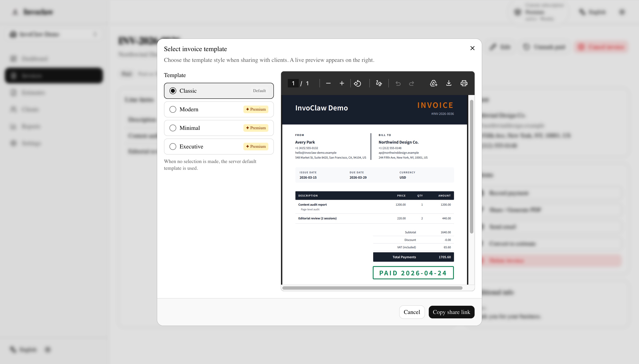Activate the draw annotation tool
The width and height of the screenshot is (639, 364).
click(x=379, y=83)
